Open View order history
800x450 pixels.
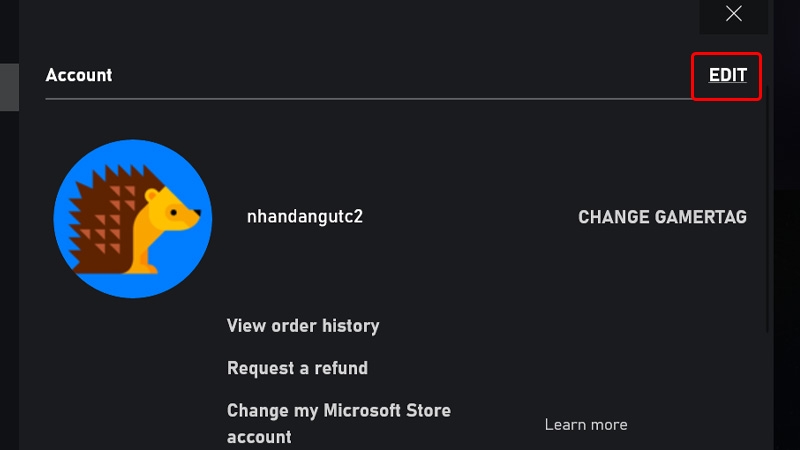pyautogui.click(x=303, y=326)
